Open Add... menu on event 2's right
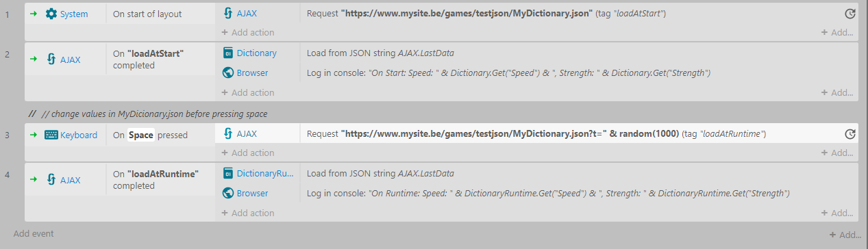The height and width of the screenshot is (249, 868). tap(837, 92)
